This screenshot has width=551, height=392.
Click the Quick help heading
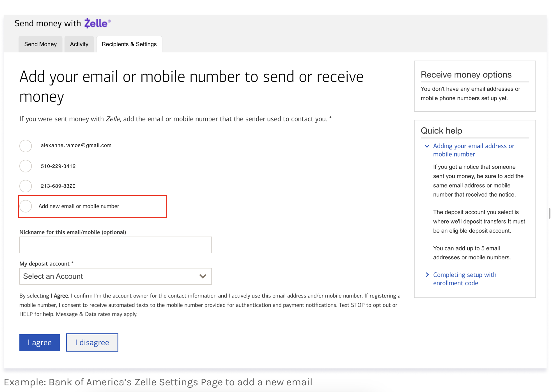click(x=441, y=131)
